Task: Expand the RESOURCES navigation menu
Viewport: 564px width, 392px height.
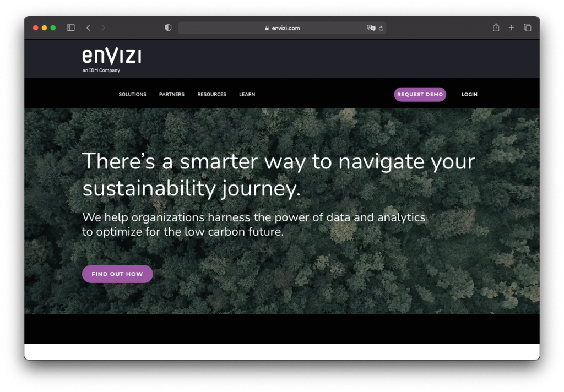Action: pos(211,94)
